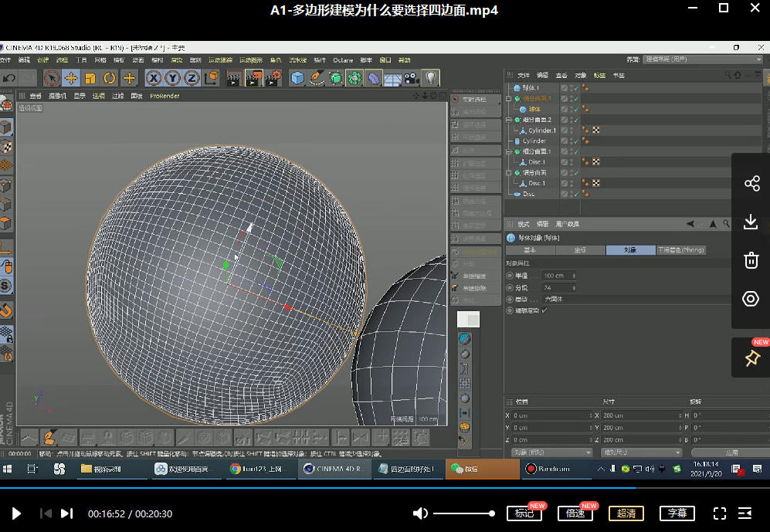The width and height of the screenshot is (770, 532).
Task: Click the 半径 radius input field
Action: [555, 276]
